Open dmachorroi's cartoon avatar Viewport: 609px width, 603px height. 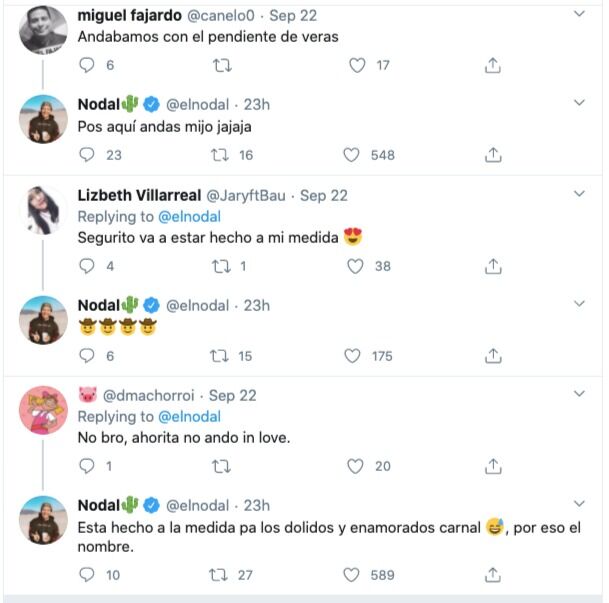(43, 410)
